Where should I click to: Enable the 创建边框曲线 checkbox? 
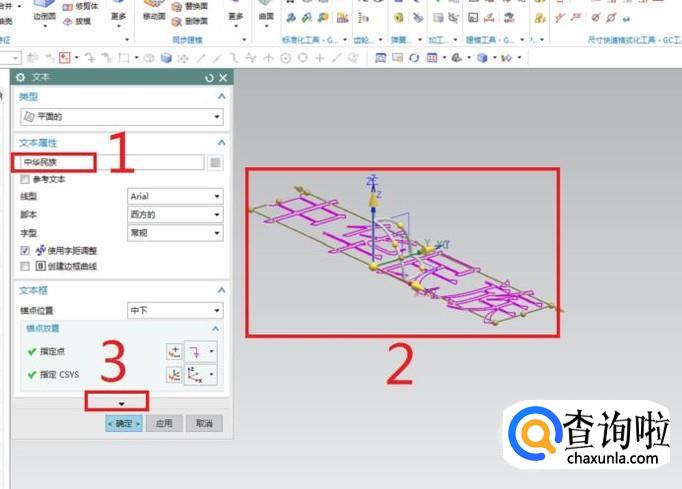pos(25,266)
